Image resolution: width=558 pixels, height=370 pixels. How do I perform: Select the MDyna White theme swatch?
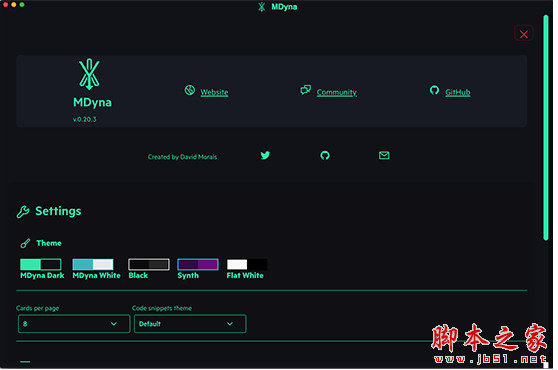(93, 264)
